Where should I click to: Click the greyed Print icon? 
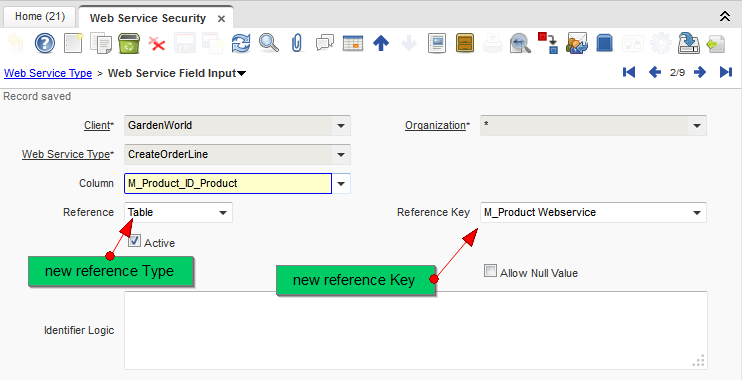click(493, 44)
